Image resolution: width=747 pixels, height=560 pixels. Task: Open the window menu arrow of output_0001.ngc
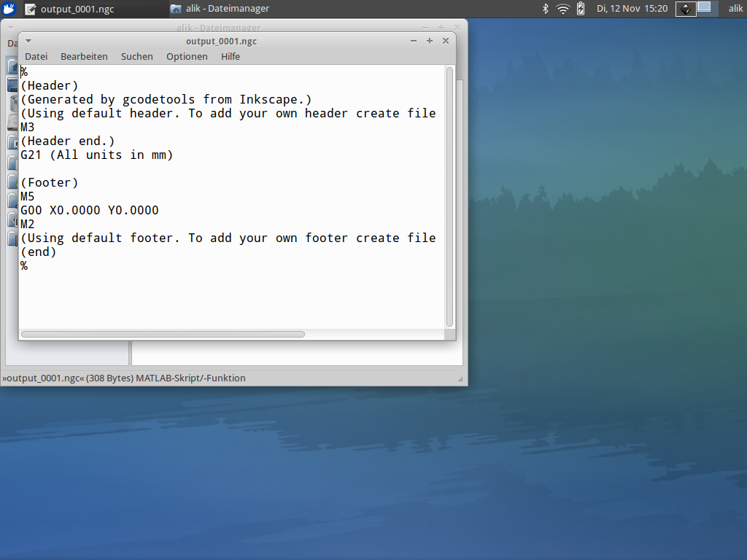point(28,41)
